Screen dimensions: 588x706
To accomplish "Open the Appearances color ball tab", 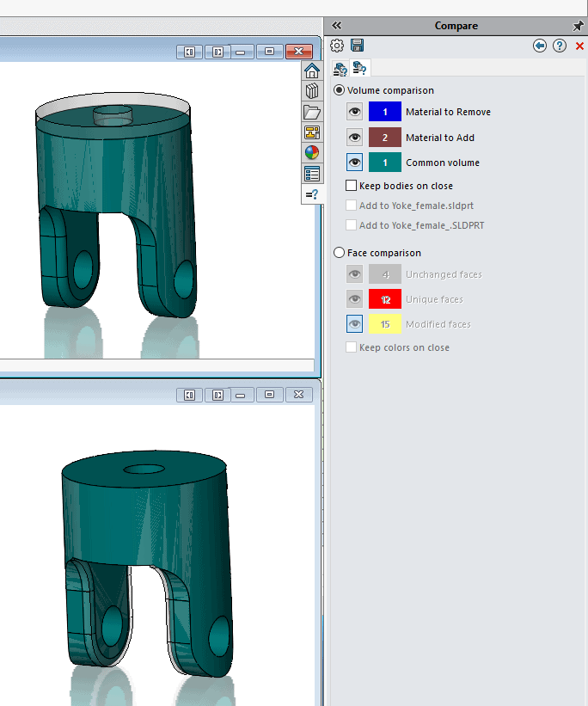I will 312,153.
